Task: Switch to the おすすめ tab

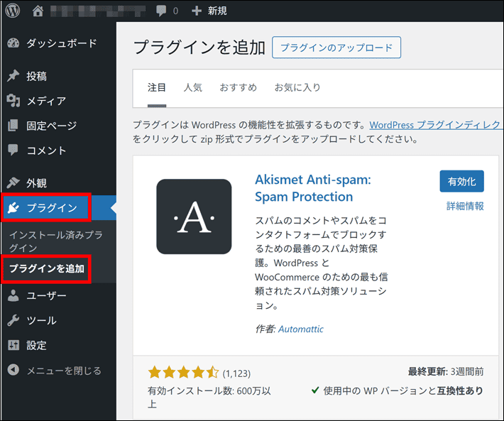Action: [238, 88]
